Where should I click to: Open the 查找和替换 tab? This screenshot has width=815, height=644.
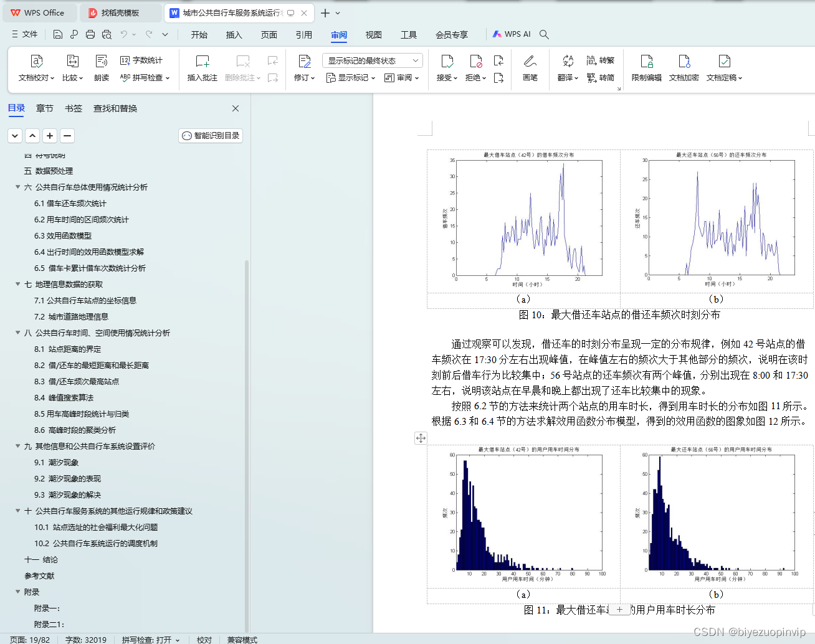(115, 108)
